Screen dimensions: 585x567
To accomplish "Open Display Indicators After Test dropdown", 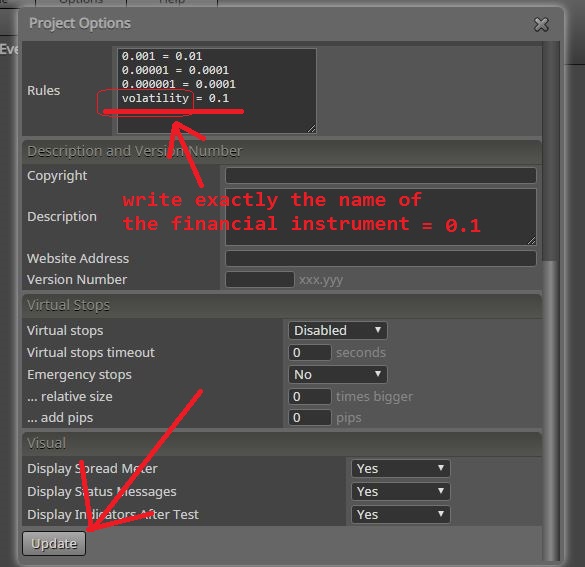I will click(x=400, y=515).
